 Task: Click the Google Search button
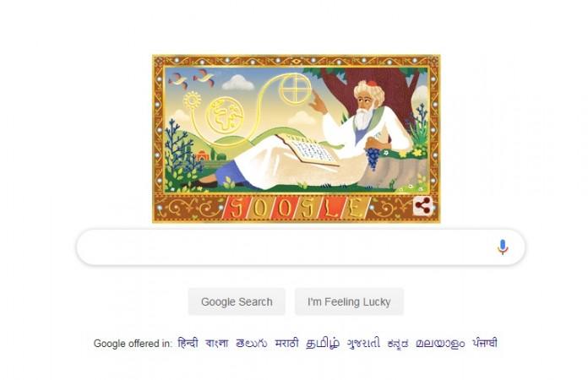pyautogui.click(x=237, y=301)
